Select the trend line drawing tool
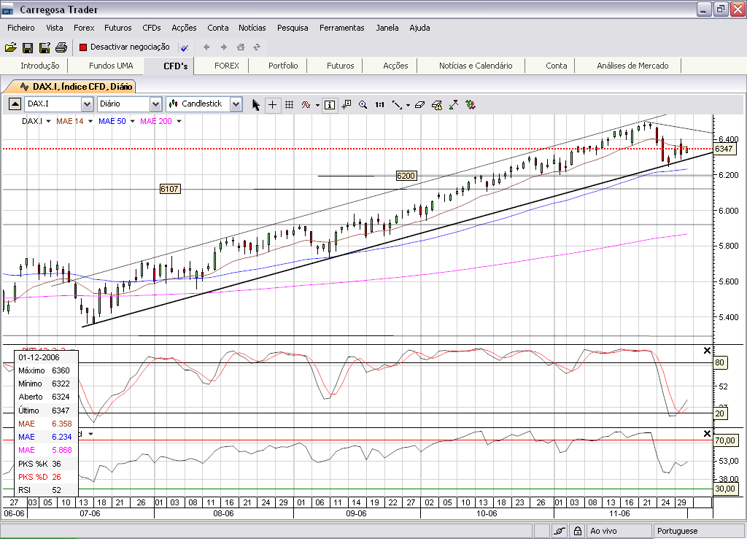747x560 pixels. pyautogui.click(x=397, y=105)
